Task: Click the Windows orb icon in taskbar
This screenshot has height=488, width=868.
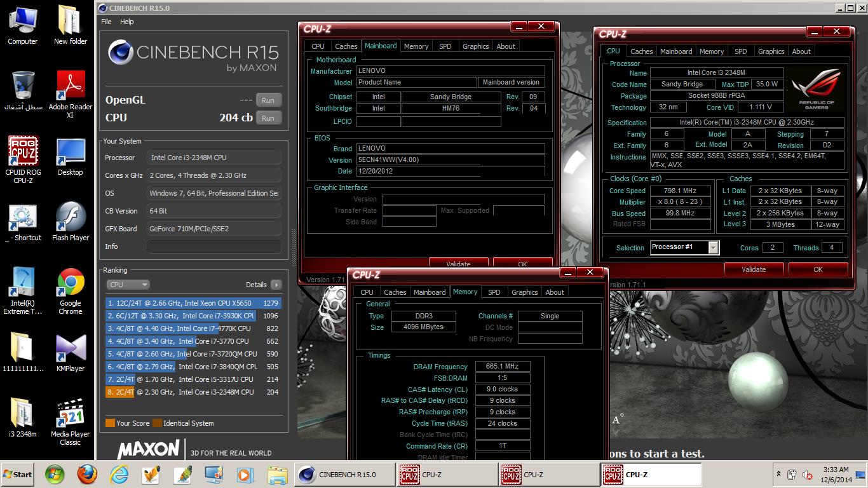Action: pyautogui.click(x=55, y=474)
